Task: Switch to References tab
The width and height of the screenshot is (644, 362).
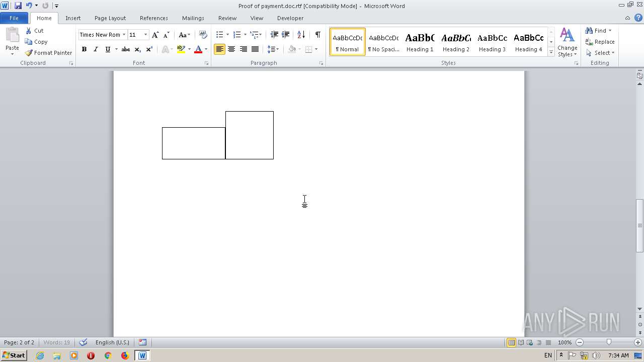Action: (154, 18)
